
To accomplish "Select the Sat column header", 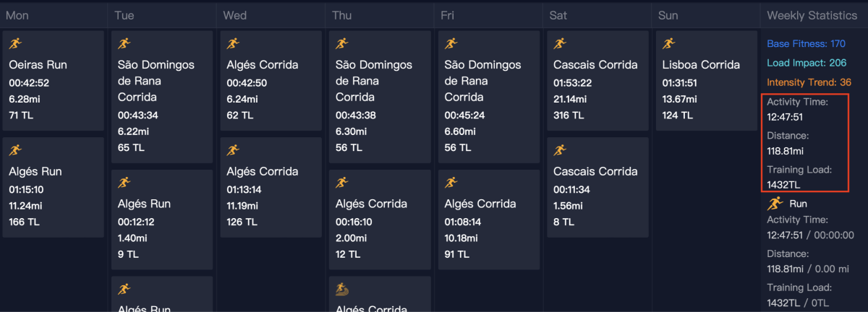I will pos(558,15).
